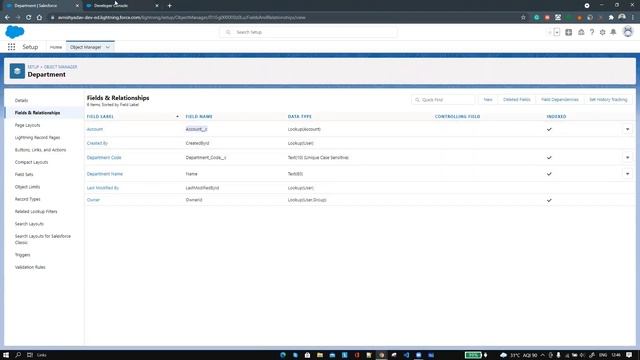The width and height of the screenshot is (640, 360).
Task: Open the Department Code row actions menu
Action: coord(627,158)
